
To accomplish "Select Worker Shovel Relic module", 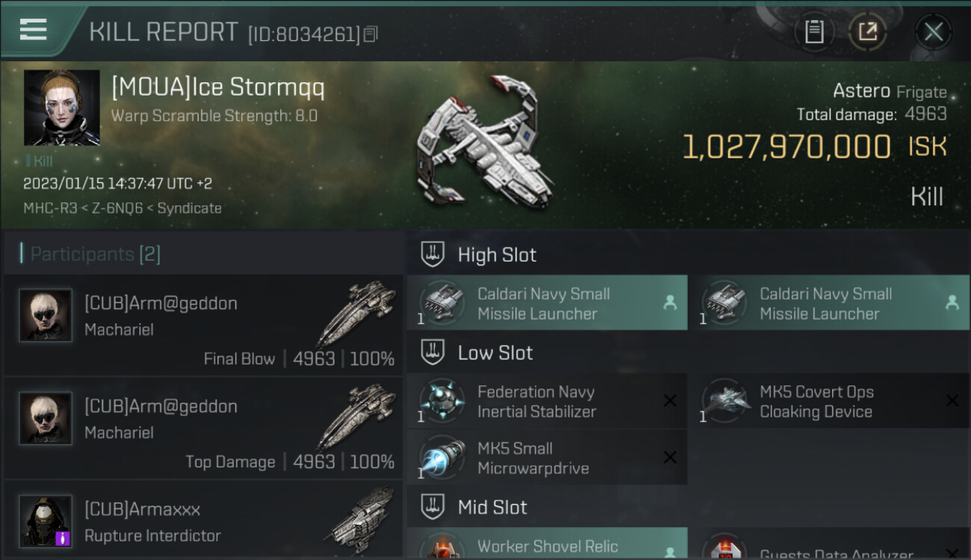I will (x=547, y=544).
